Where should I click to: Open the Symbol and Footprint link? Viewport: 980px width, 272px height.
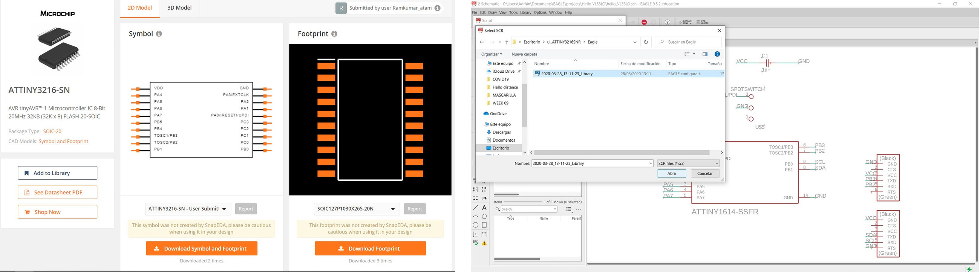pyautogui.click(x=64, y=141)
